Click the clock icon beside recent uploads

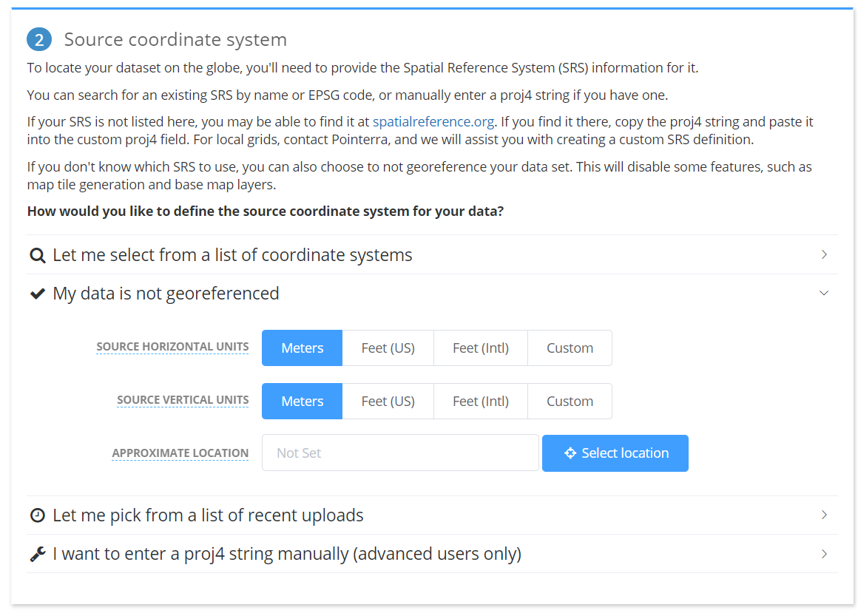click(37, 515)
